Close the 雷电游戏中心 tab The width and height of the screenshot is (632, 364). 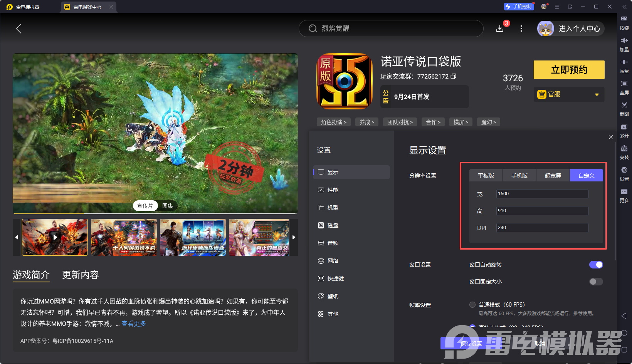coord(111,7)
